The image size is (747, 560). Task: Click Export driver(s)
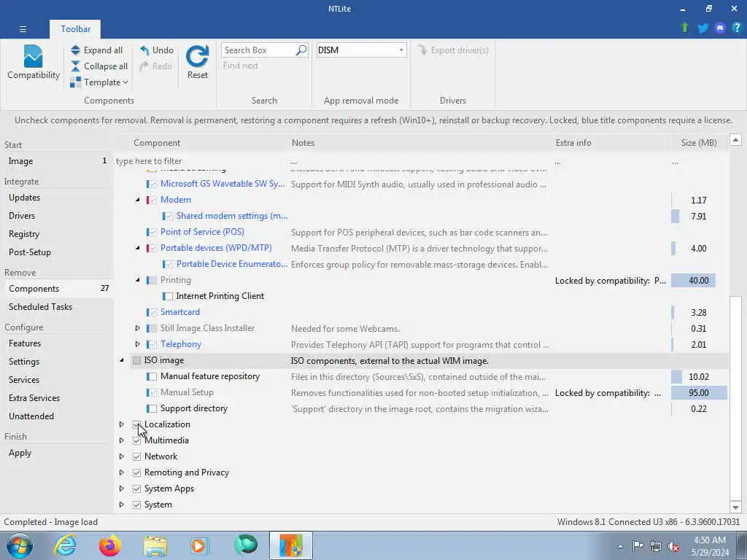[453, 50]
